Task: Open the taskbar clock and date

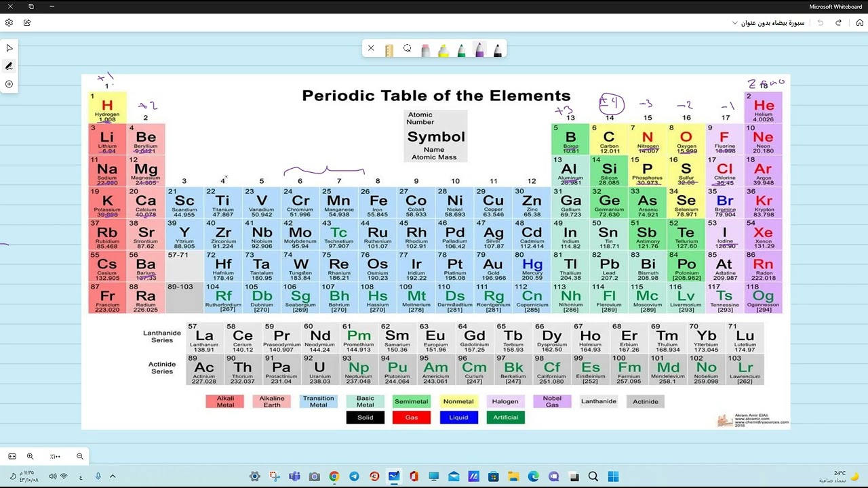Action: click(x=28, y=476)
